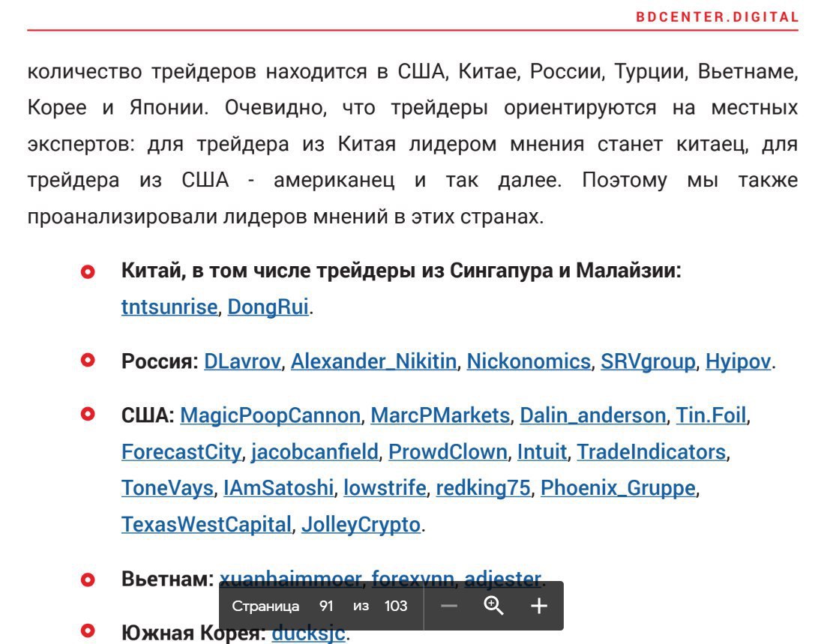The height and width of the screenshot is (644, 815).
Task: Open the Dalin_anderson link
Action: point(593,415)
